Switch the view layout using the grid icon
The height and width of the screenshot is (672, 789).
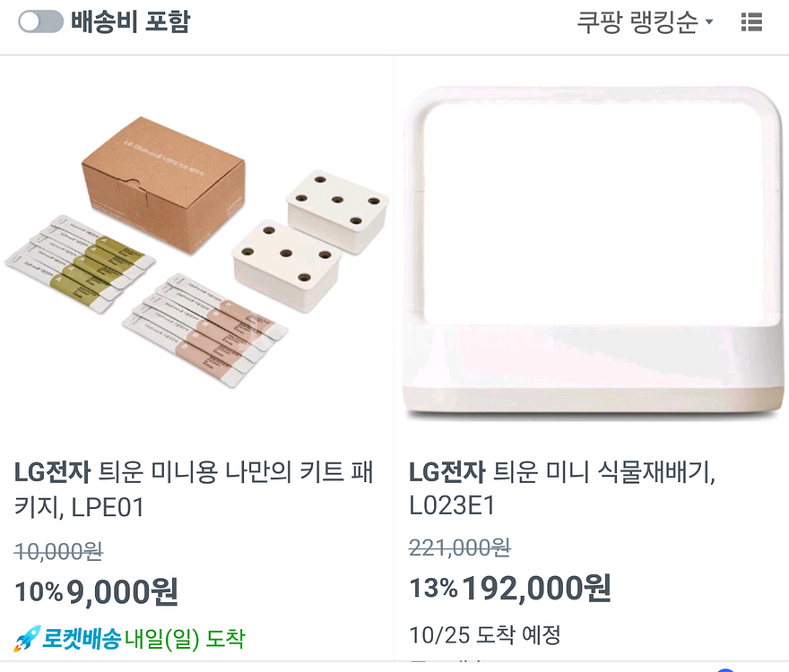coord(753,22)
